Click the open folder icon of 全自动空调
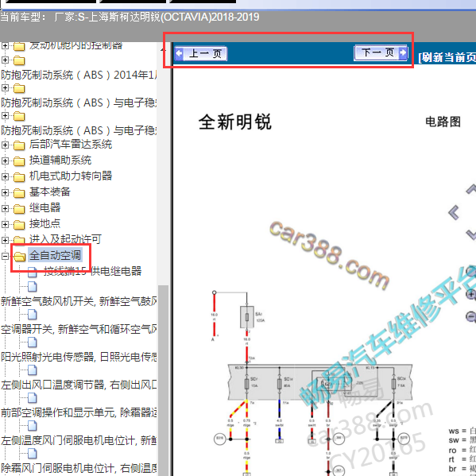This screenshot has height=476, width=476. [19, 257]
